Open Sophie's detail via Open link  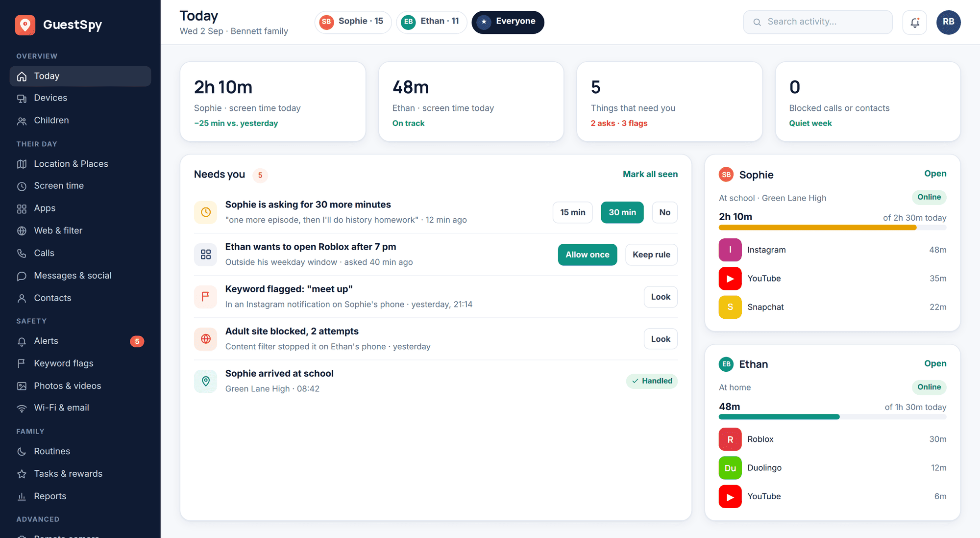(x=935, y=174)
